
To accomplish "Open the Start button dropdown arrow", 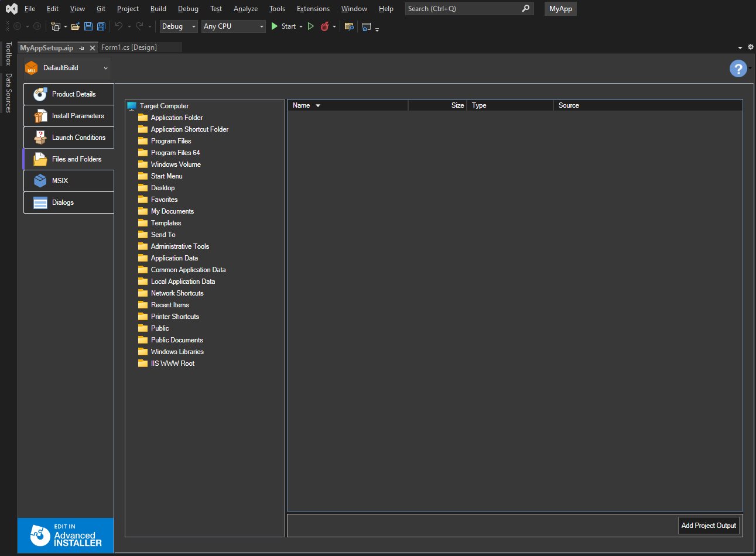I will click(x=301, y=26).
